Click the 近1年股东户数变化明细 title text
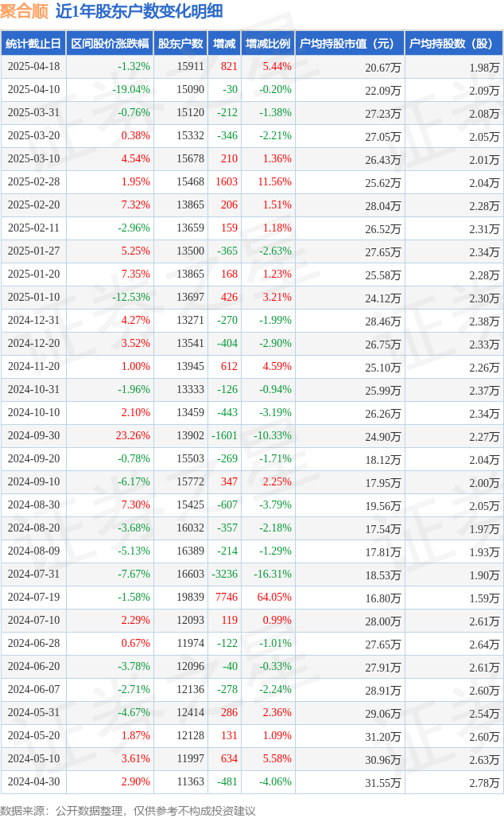Screen dimensions: 504x818 click(139, 11)
